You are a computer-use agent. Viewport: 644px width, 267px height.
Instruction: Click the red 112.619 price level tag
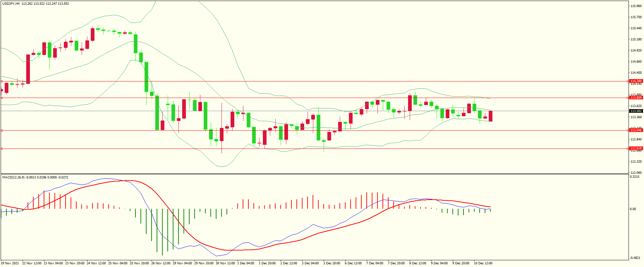(636, 148)
